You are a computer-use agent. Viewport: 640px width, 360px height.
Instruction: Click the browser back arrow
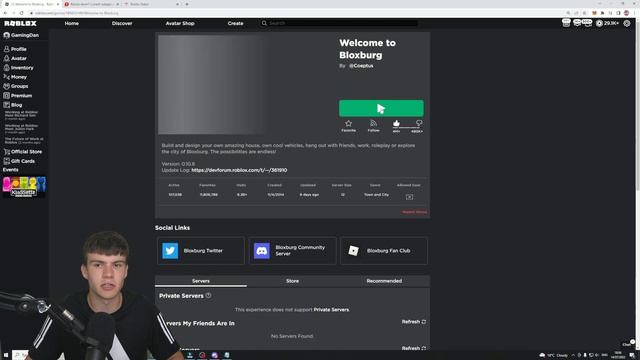tap(5, 13)
